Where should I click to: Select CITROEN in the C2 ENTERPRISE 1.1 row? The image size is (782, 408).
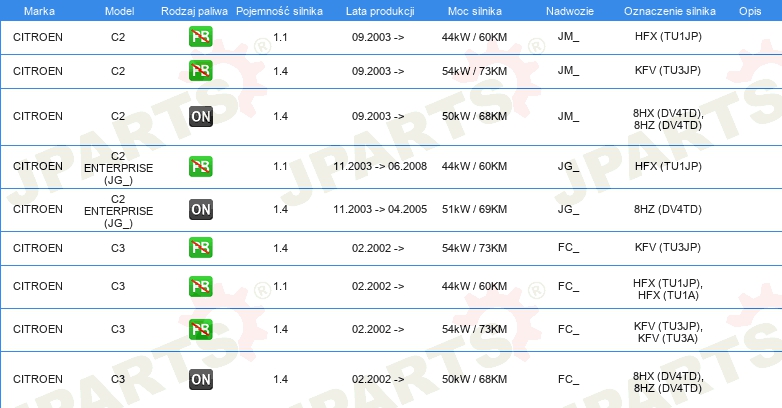38,166
